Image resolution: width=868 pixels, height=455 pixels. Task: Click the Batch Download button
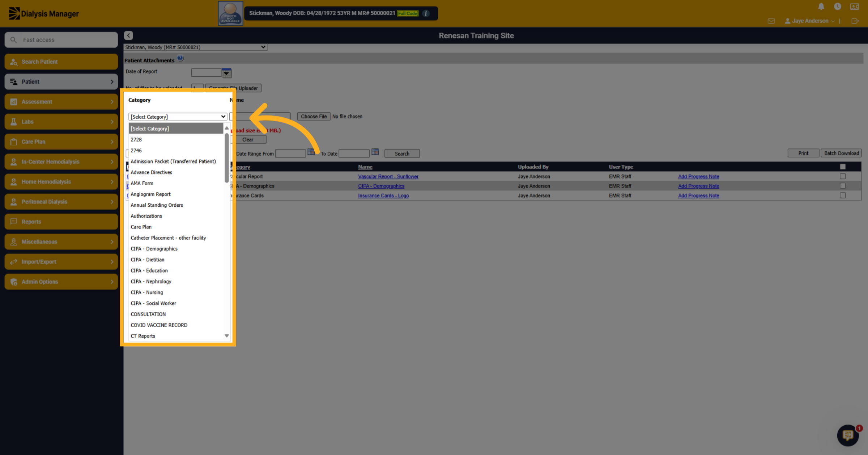(841, 153)
